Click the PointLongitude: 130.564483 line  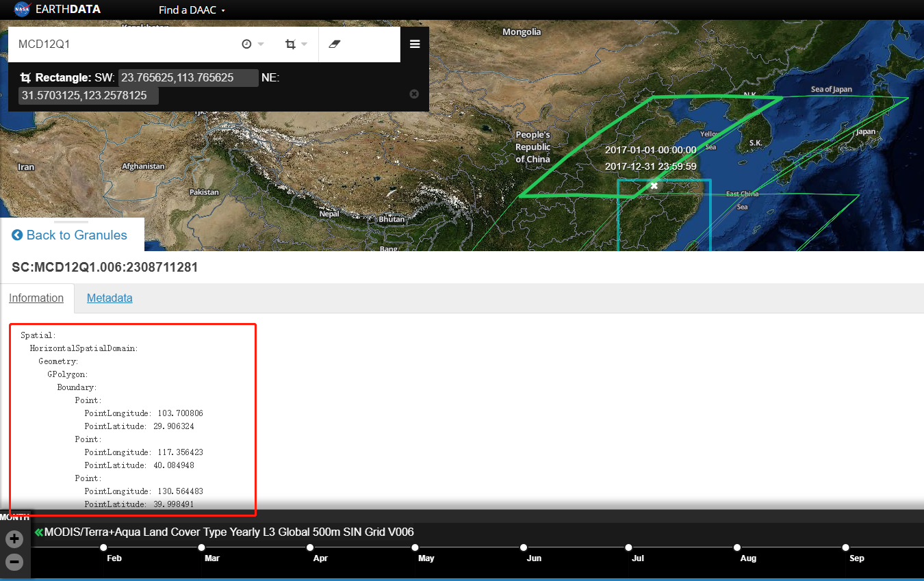(144, 491)
